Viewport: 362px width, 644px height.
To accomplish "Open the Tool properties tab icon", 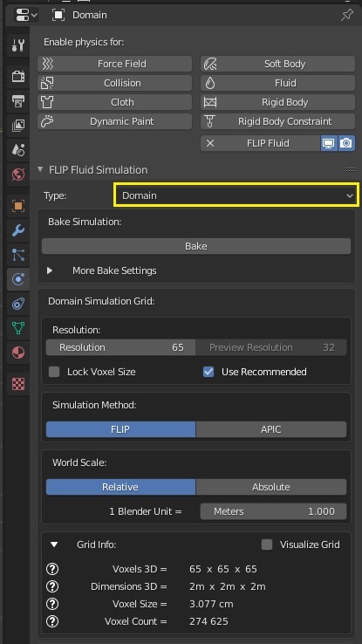I will (x=18, y=45).
